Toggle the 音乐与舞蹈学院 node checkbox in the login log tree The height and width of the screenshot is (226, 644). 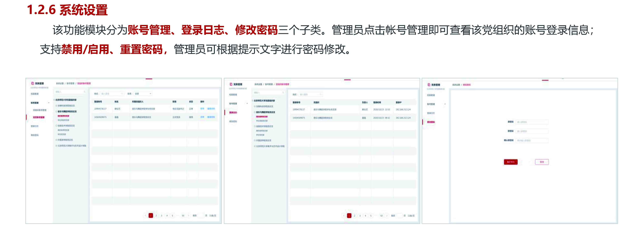click(255, 112)
